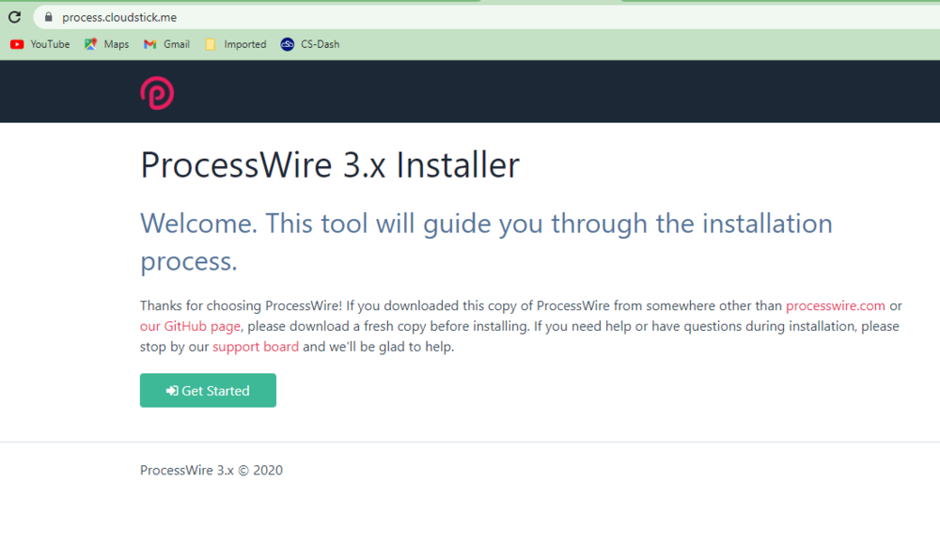Click the sign-in arrow icon inside Get Started
Viewport: 940px width, 560px height.
(x=172, y=391)
